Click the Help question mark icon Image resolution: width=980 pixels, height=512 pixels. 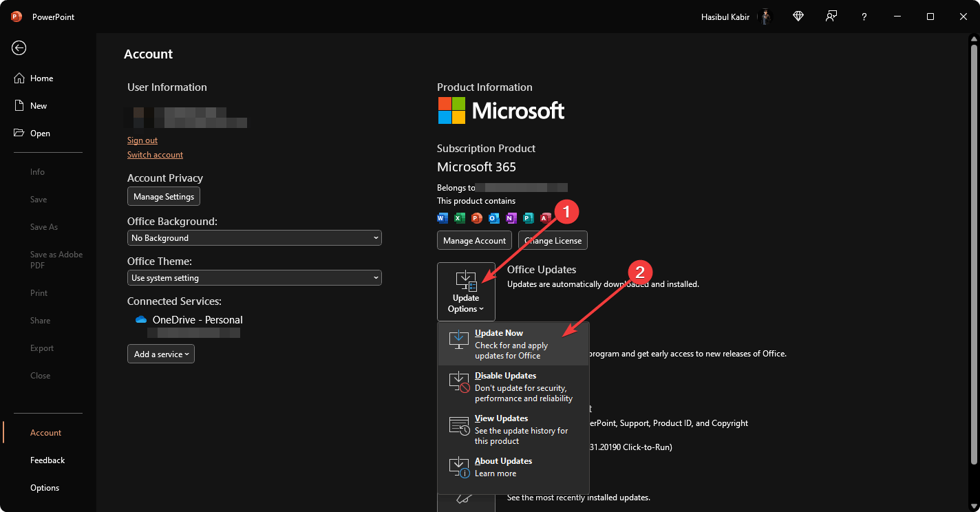(864, 17)
